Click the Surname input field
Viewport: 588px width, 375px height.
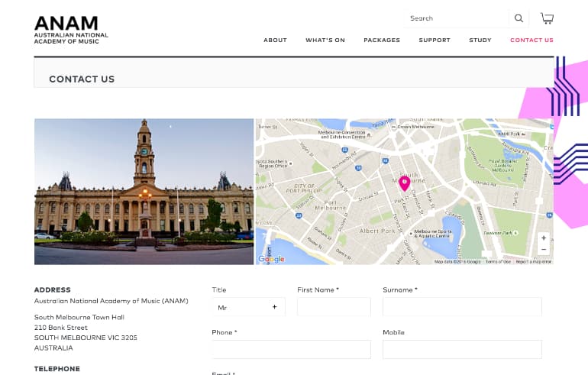pyautogui.click(x=462, y=307)
